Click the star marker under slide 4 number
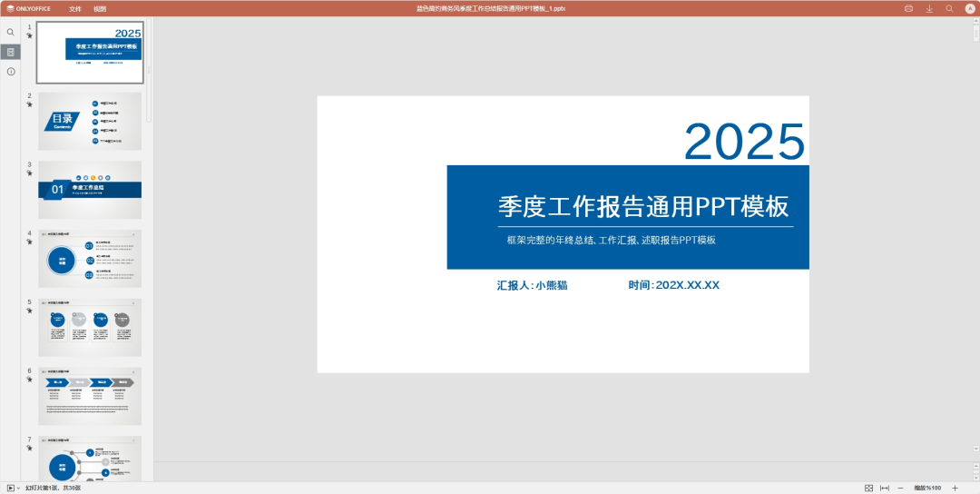 29,242
